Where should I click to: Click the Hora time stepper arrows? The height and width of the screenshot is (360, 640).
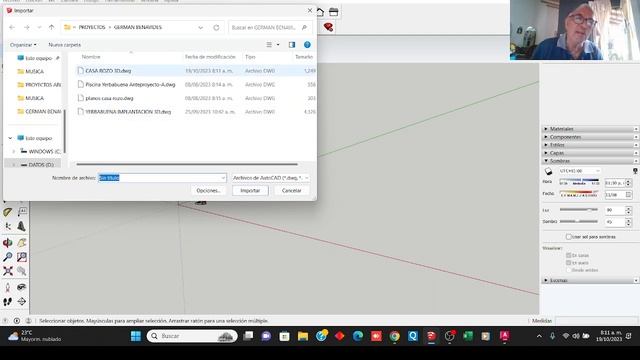coord(629,183)
